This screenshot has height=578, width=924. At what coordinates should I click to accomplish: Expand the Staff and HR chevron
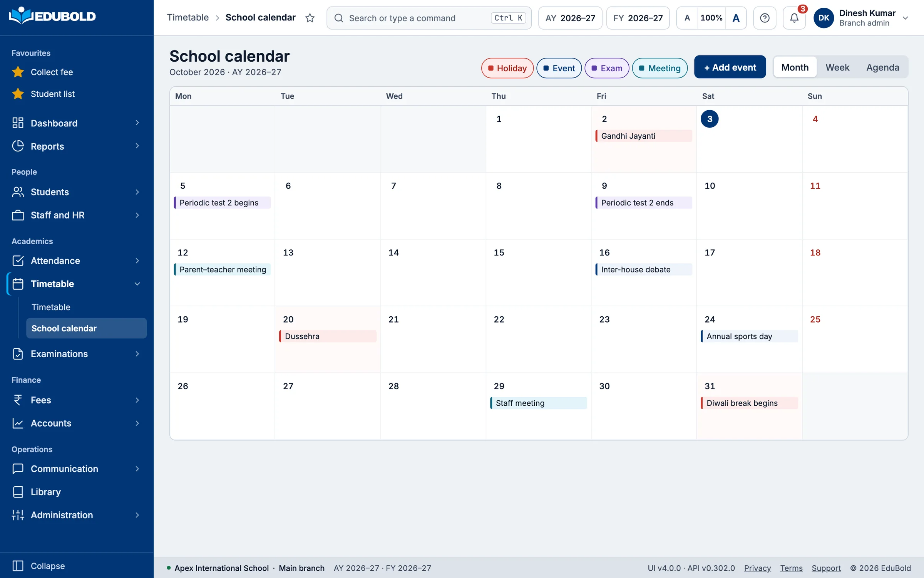pos(137,215)
